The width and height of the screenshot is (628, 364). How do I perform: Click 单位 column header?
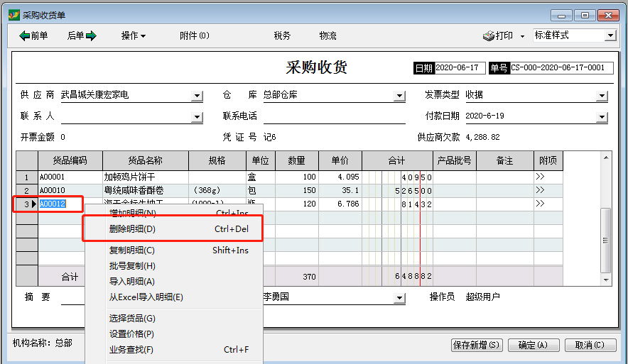tap(260, 161)
